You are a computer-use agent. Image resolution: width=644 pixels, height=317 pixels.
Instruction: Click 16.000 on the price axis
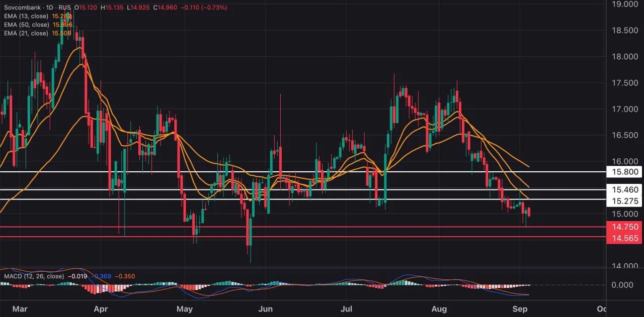624,161
